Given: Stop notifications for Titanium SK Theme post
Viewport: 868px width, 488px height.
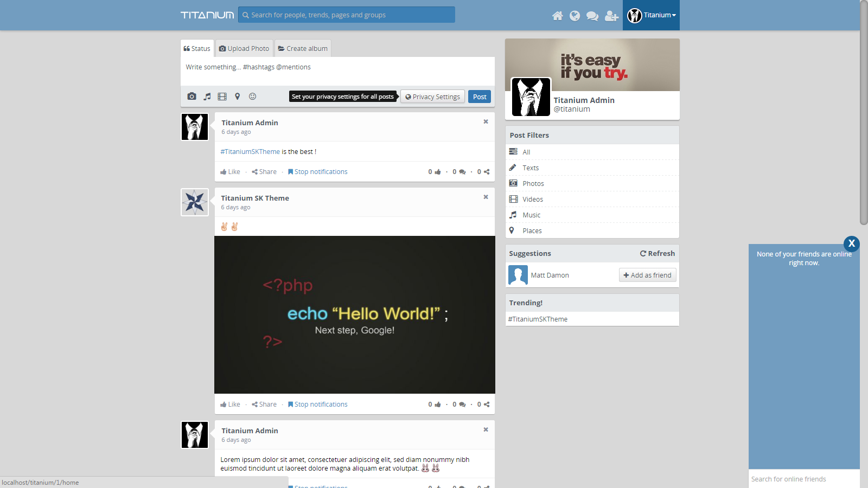Looking at the screenshot, I should point(318,404).
